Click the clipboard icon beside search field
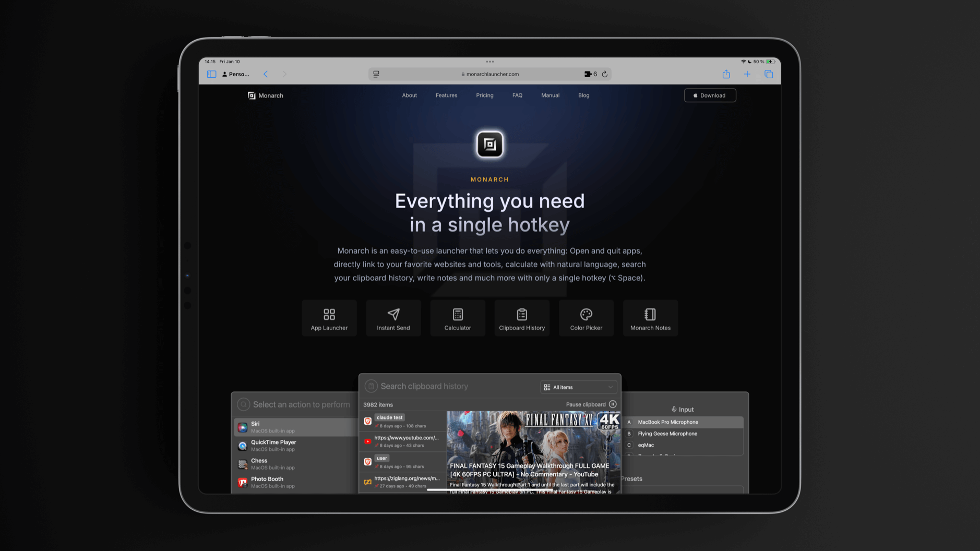This screenshot has height=551, width=980. point(371,386)
